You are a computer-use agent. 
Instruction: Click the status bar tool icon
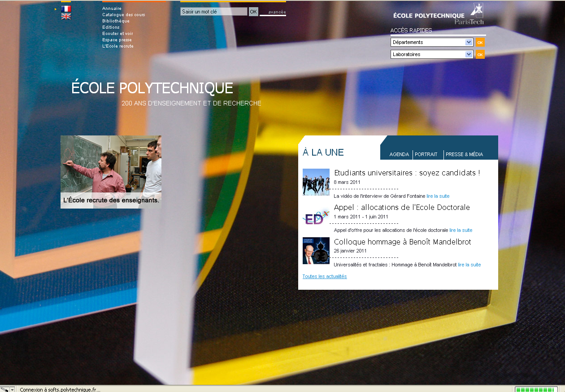click(x=4, y=389)
